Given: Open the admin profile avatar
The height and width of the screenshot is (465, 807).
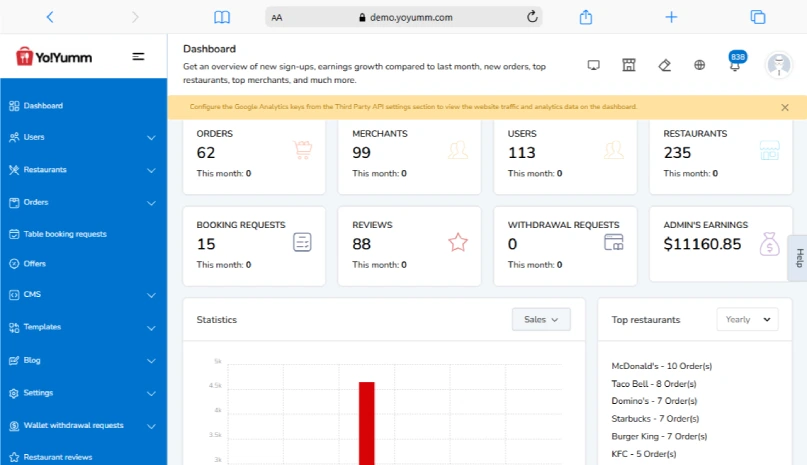Looking at the screenshot, I should click(778, 65).
